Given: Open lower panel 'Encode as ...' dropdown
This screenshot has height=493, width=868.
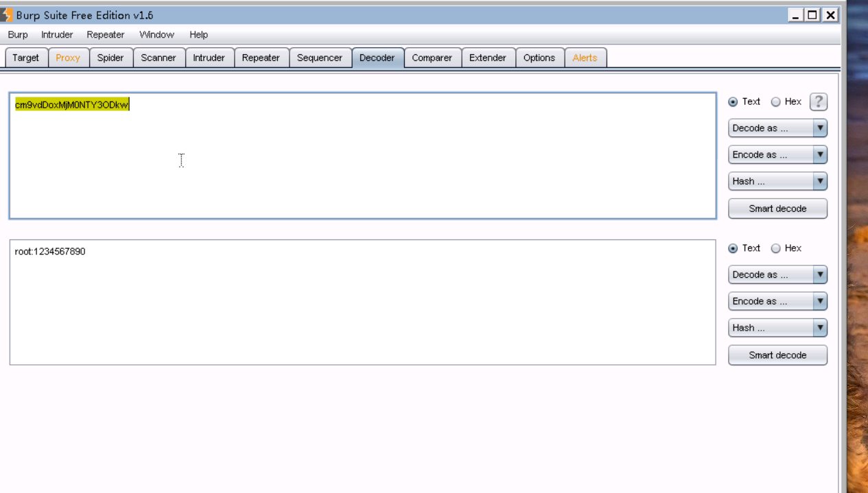Looking at the screenshot, I should [x=777, y=302].
